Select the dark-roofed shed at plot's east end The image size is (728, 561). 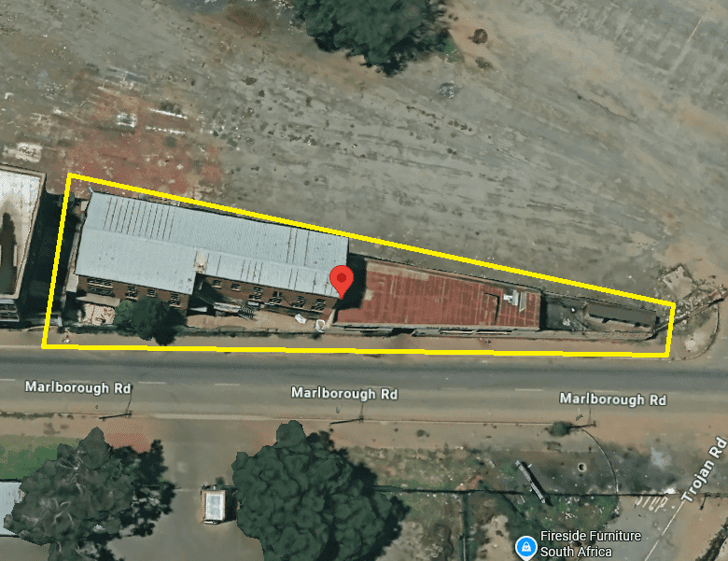click(599, 314)
